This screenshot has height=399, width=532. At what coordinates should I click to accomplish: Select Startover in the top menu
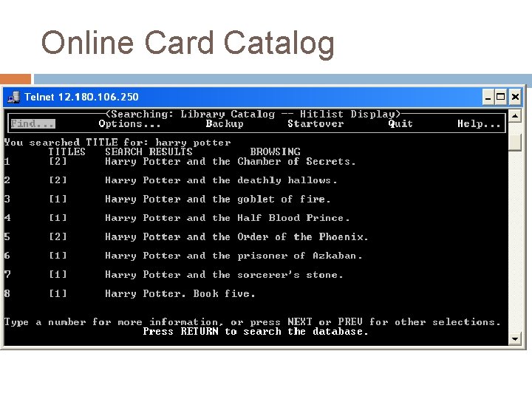pyautogui.click(x=316, y=124)
